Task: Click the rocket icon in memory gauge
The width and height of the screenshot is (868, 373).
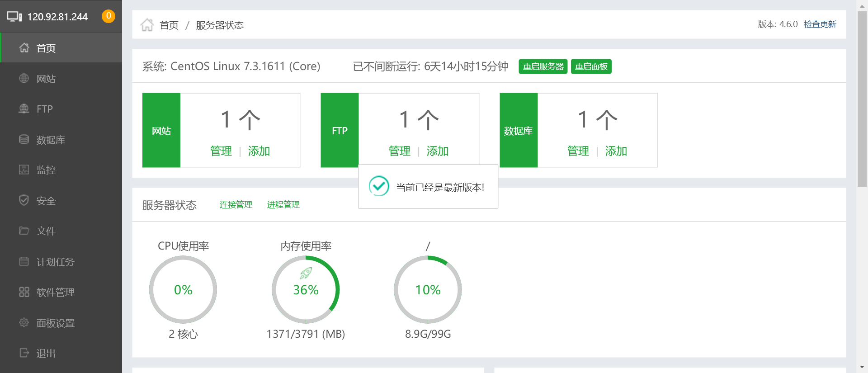Action: coord(306,273)
